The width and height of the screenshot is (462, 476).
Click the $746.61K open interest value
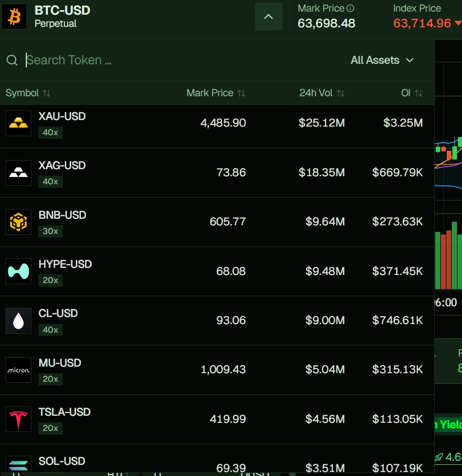pos(397,320)
